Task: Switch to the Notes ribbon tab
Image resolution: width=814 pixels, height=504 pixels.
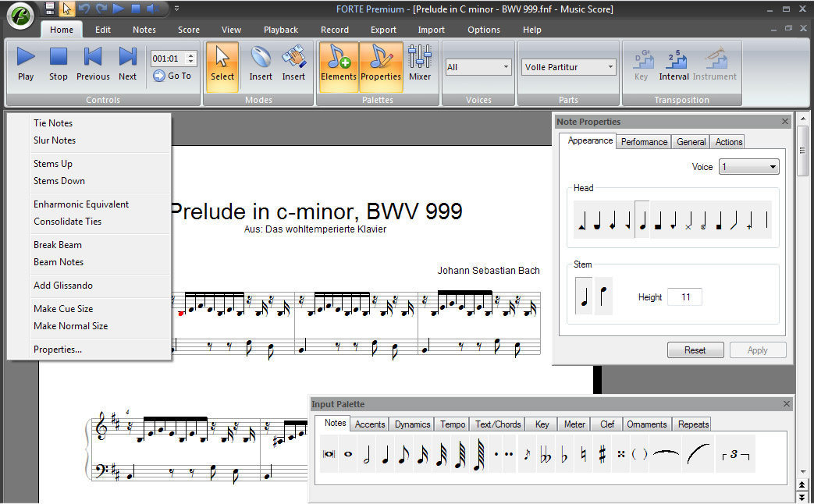Action: point(144,30)
